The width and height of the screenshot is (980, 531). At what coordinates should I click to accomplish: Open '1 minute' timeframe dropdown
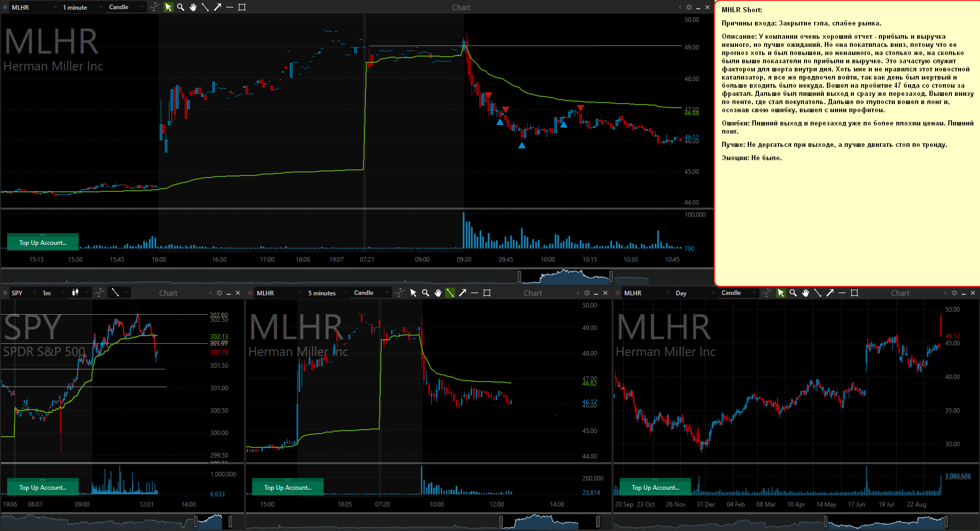point(82,7)
